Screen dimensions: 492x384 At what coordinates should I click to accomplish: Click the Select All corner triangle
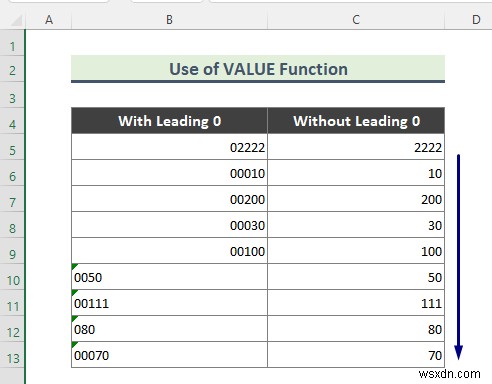coord(16,20)
